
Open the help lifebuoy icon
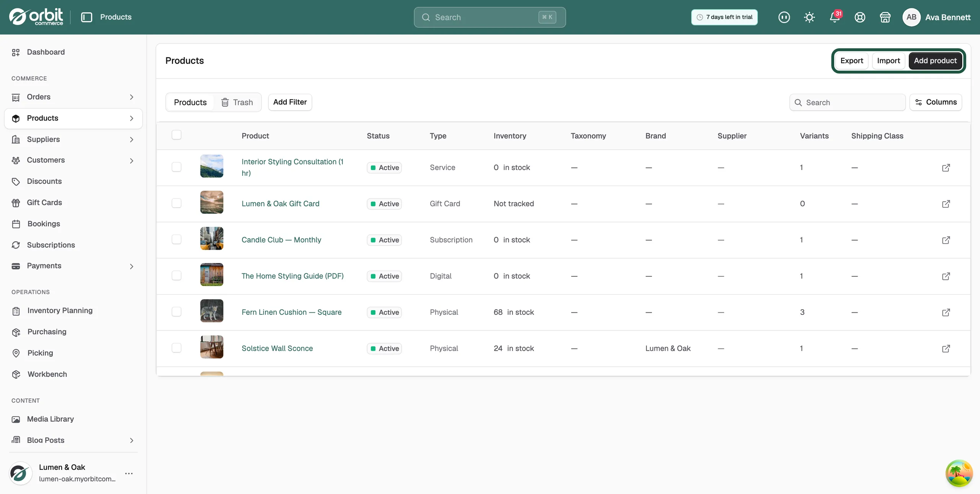pyautogui.click(x=860, y=17)
